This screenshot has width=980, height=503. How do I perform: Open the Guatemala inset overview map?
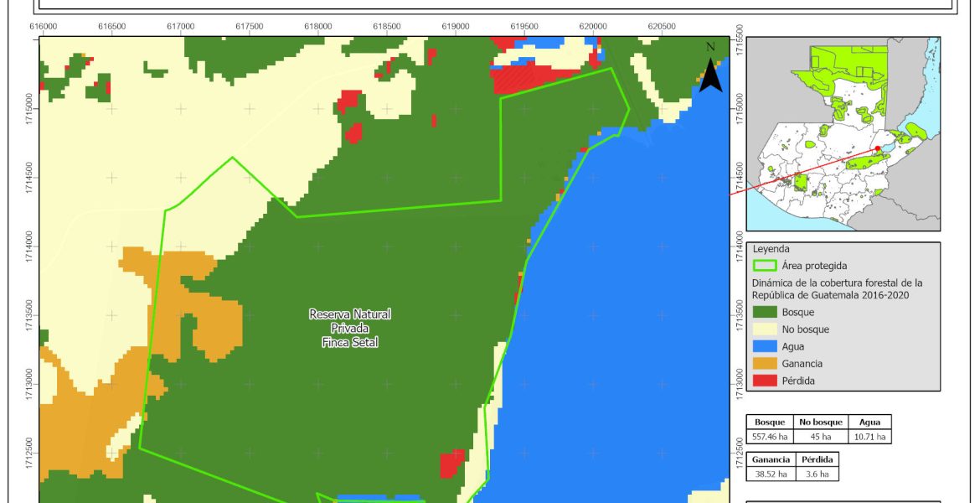click(x=843, y=133)
